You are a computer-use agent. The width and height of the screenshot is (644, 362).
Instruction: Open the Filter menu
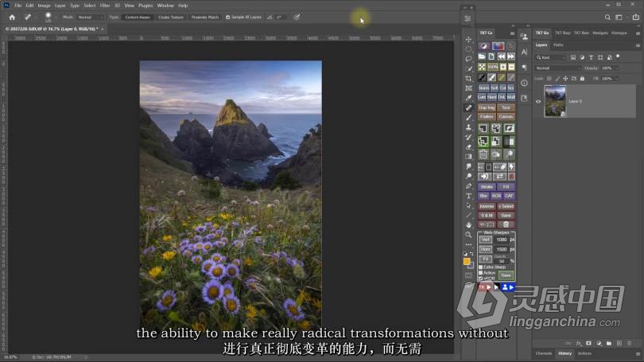click(x=105, y=6)
